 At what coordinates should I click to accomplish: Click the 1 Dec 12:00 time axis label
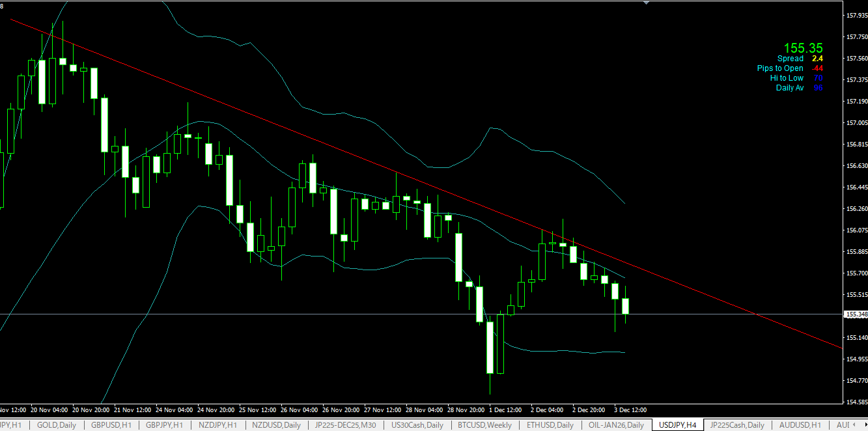[505, 410]
